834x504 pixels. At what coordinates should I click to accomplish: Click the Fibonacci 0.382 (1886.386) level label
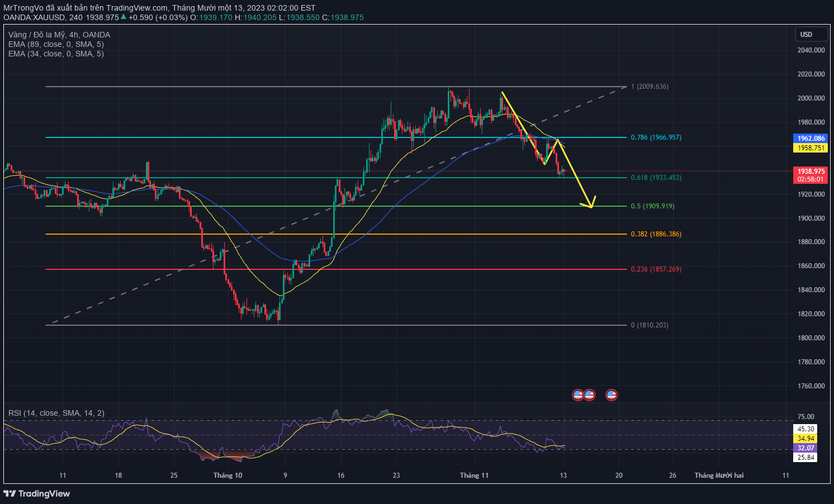point(656,234)
